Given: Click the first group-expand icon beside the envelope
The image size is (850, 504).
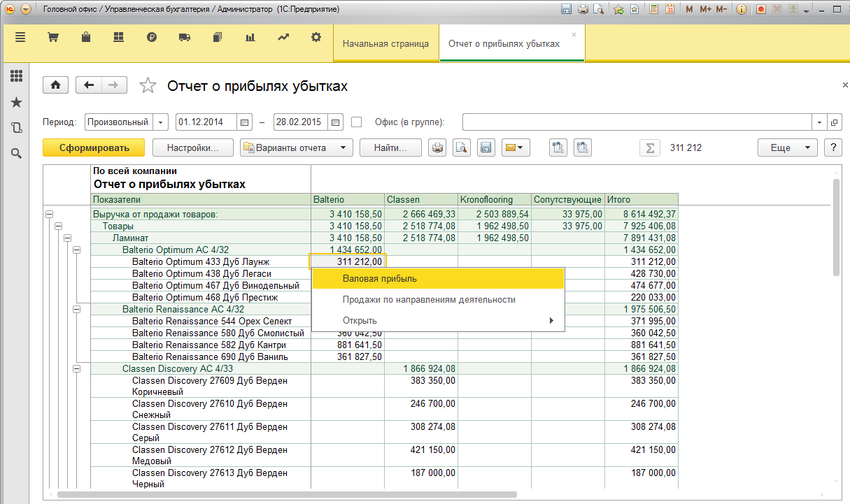Looking at the screenshot, I should tap(558, 147).
